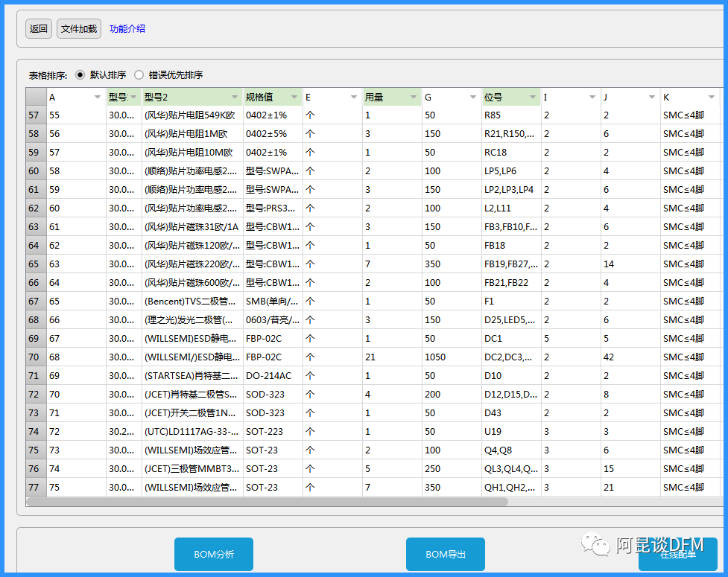Click the 位号 cell LP5,LP6
The image size is (728, 577).
511,170
